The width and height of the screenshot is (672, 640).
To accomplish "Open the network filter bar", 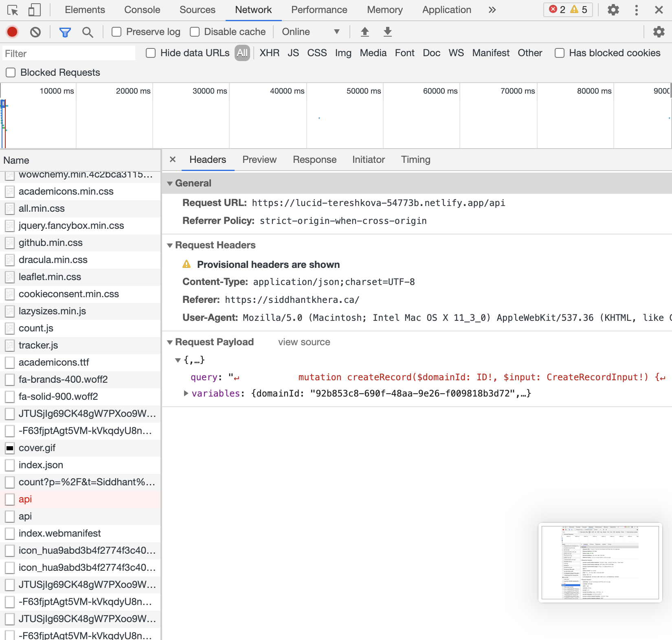I will (65, 32).
